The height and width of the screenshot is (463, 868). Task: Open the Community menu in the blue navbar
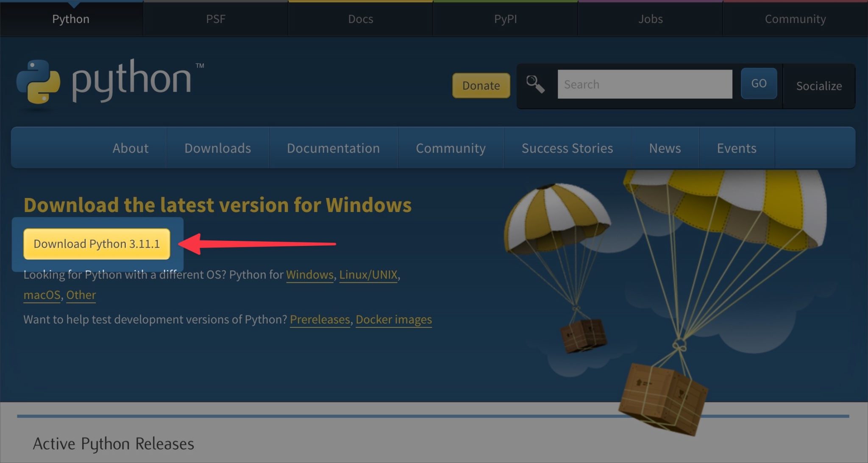451,148
